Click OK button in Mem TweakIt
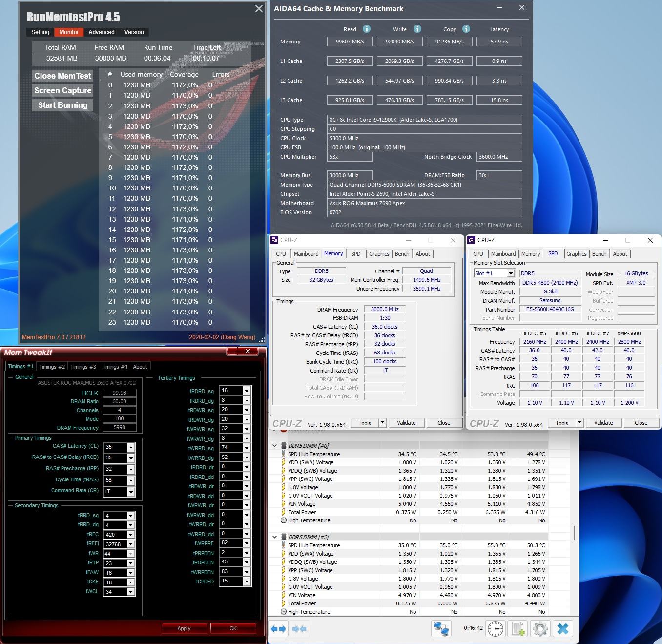The image size is (662, 644). tap(233, 628)
